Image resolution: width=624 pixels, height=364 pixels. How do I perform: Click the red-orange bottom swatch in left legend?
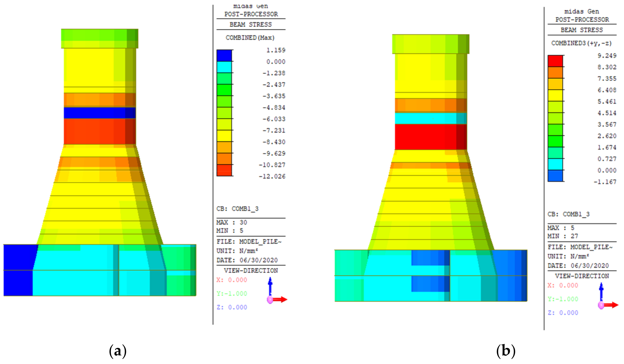click(224, 170)
